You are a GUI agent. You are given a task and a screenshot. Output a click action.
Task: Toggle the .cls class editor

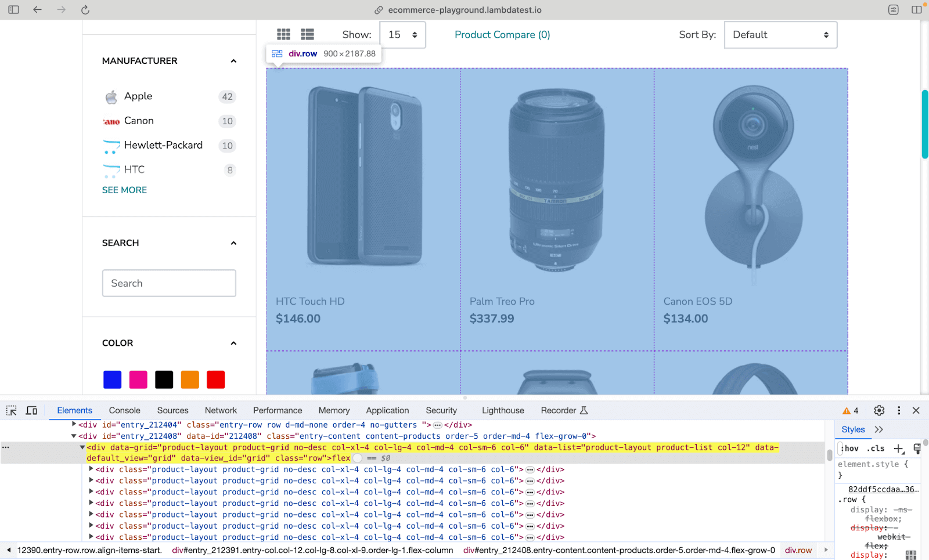(x=877, y=449)
